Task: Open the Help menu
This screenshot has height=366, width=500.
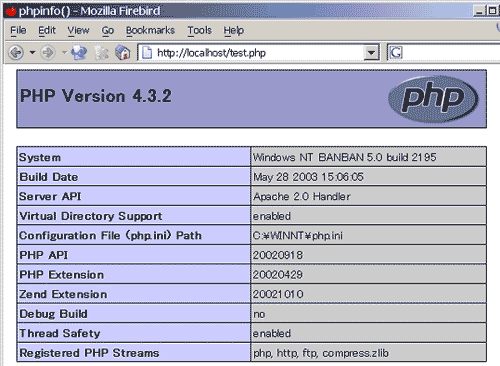Action: [234, 30]
